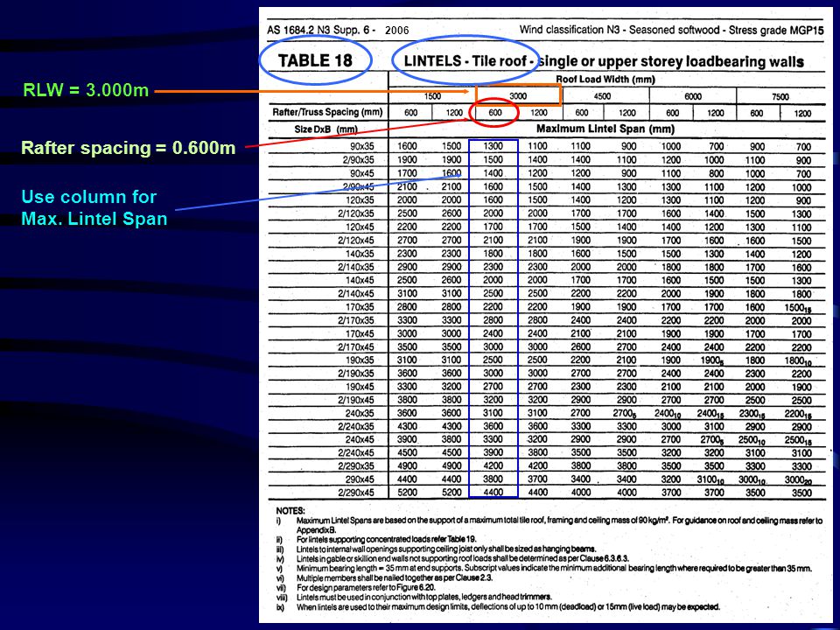Image resolution: width=840 pixels, height=630 pixels.
Task: Select the '120x35' size row label
Action: click(x=360, y=199)
